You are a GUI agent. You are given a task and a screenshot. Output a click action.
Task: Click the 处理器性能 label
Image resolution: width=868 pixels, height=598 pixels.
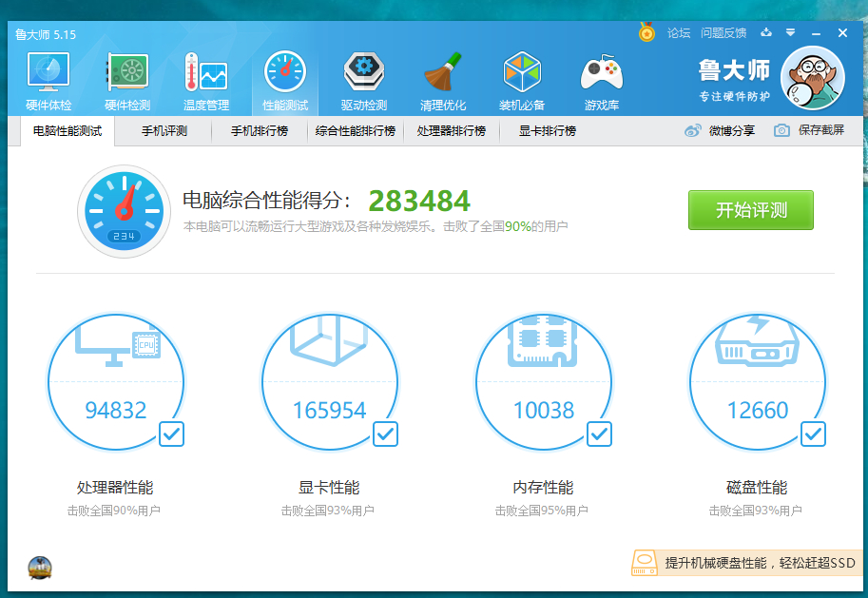coord(115,488)
